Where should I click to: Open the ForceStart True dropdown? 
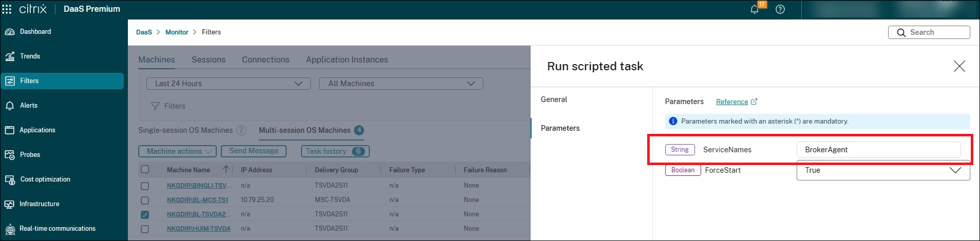[883, 170]
